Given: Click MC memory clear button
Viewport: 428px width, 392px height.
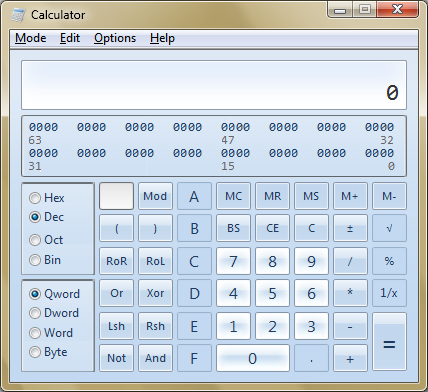Looking at the screenshot, I should pyautogui.click(x=233, y=196).
